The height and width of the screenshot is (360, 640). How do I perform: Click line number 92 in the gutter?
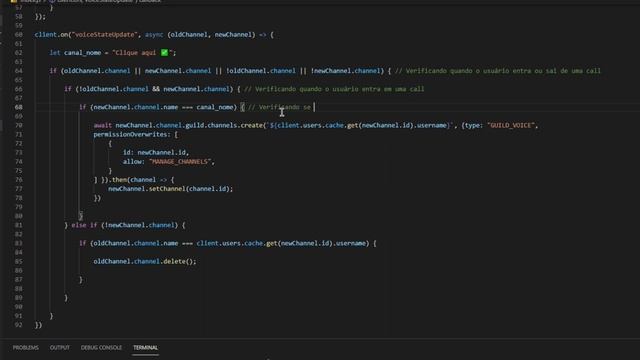tap(18, 325)
